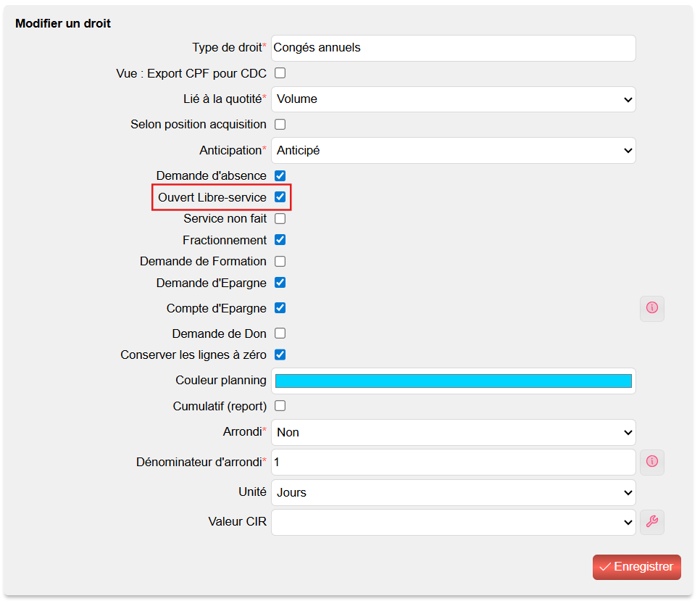This screenshot has height=601, width=700.
Task: Click the wrench icon next to Valeur CIR
Action: click(x=651, y=522)
